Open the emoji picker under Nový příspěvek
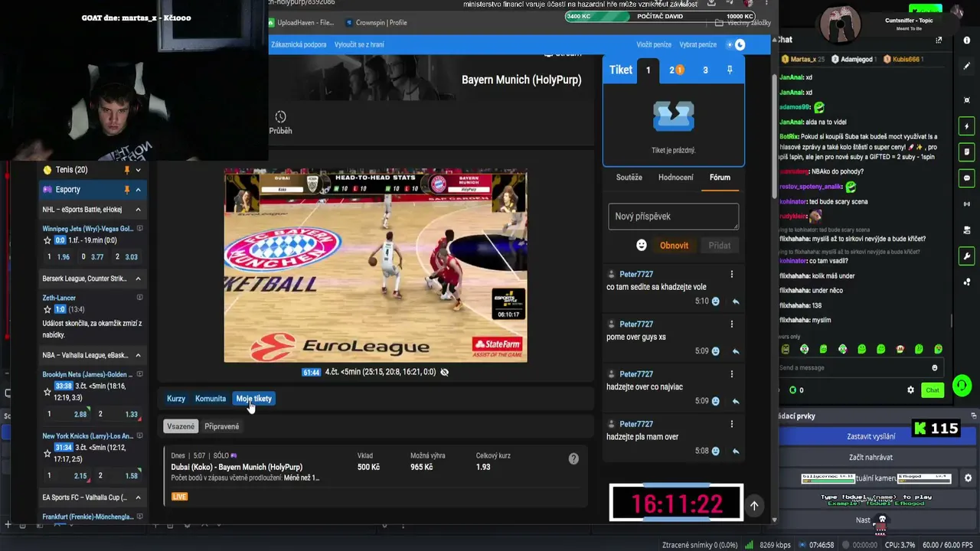Viewport: 980px width, 551px height. (x=642, y=246)
